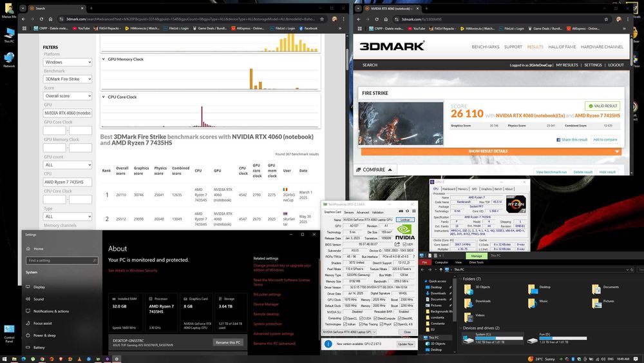Click reload in the 3DMark search browser
The width and height of the screenshot is (644, 363).
click(41, 19)
